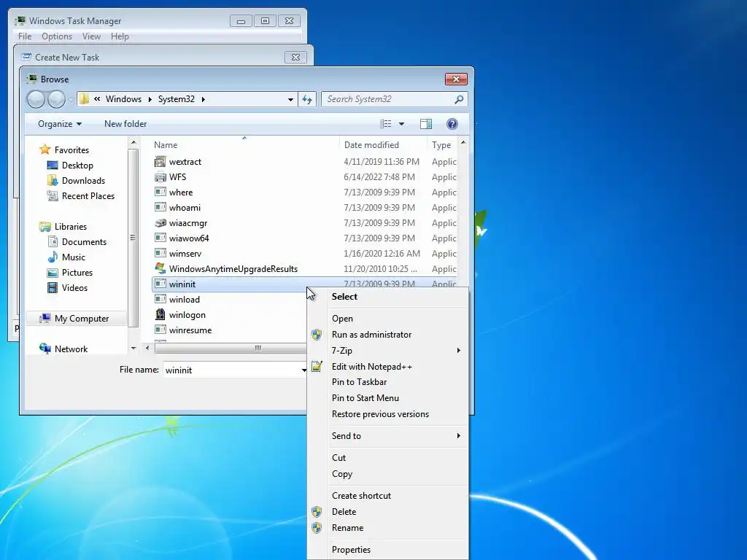Click the wiaacmgr file icon
The image size is (747, 560).
(x=160, y=223)
